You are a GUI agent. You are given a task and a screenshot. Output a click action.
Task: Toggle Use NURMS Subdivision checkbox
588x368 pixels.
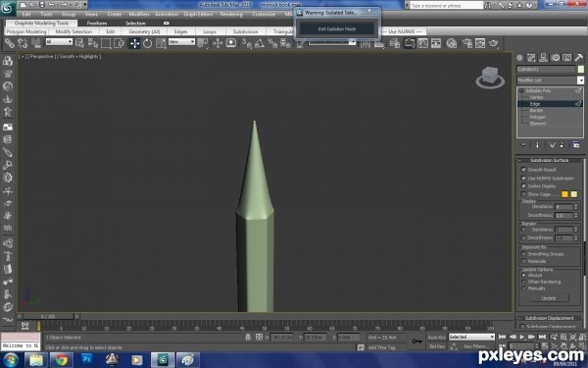(523, 178)
